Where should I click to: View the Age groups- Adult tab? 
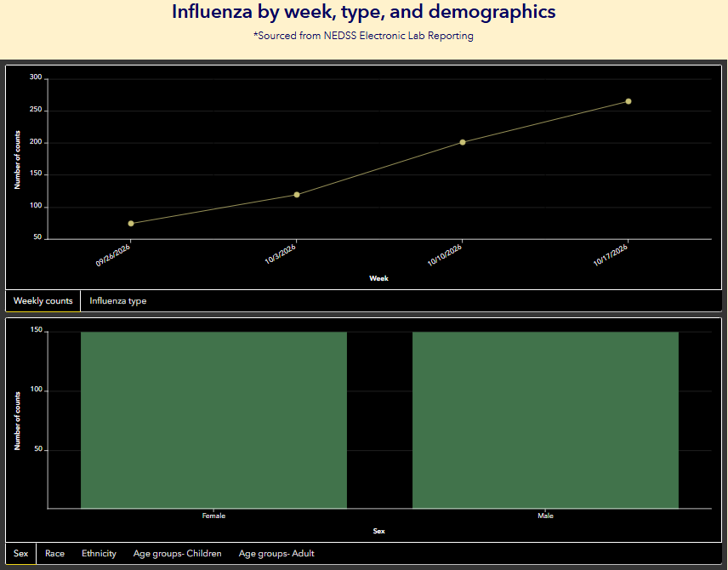tap(276, 553)
